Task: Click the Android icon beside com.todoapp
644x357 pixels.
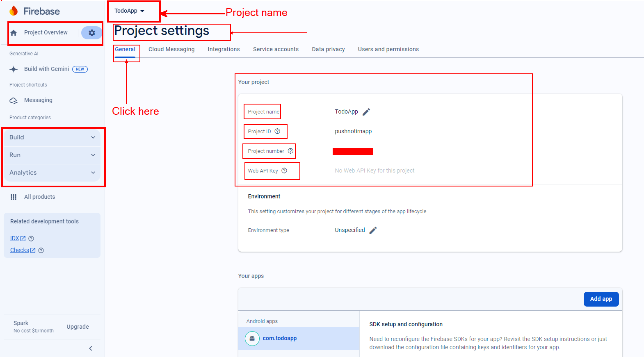Action: click(x=252, y=339)
